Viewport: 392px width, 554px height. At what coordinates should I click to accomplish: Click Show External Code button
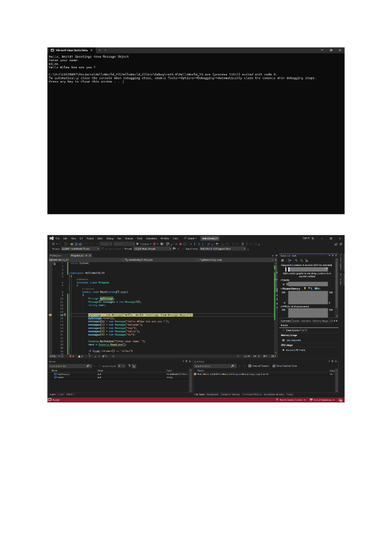(285, 366)
